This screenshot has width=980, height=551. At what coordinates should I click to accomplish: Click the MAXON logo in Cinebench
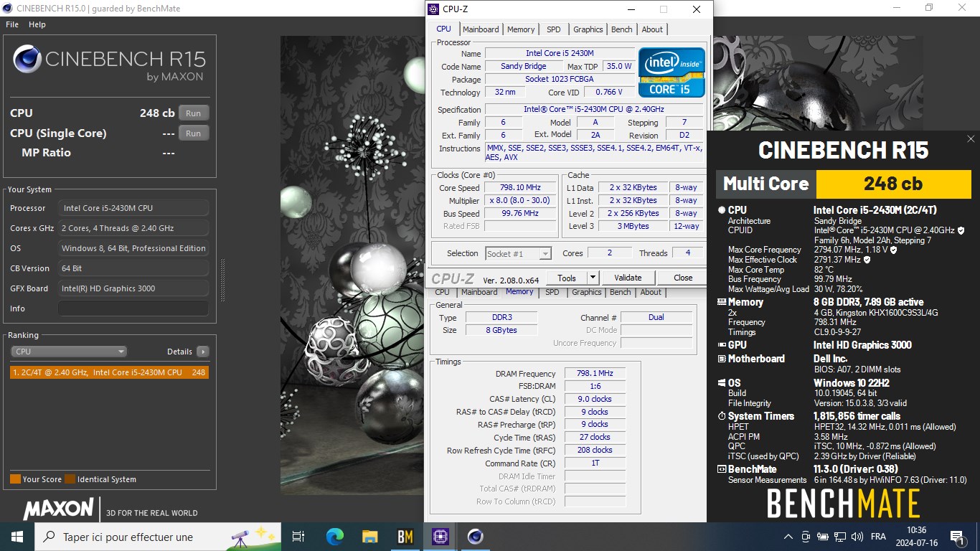pyautogui.click(x=58, y=509)
